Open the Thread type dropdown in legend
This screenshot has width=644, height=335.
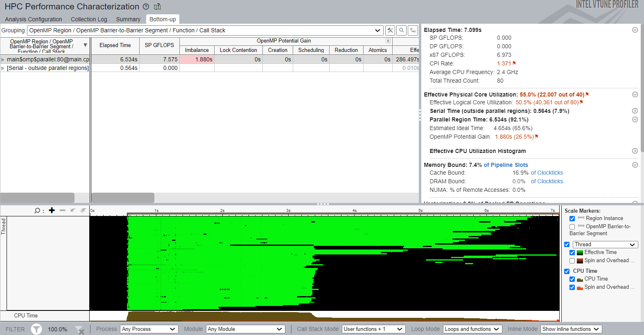click(x=605, y=245)
